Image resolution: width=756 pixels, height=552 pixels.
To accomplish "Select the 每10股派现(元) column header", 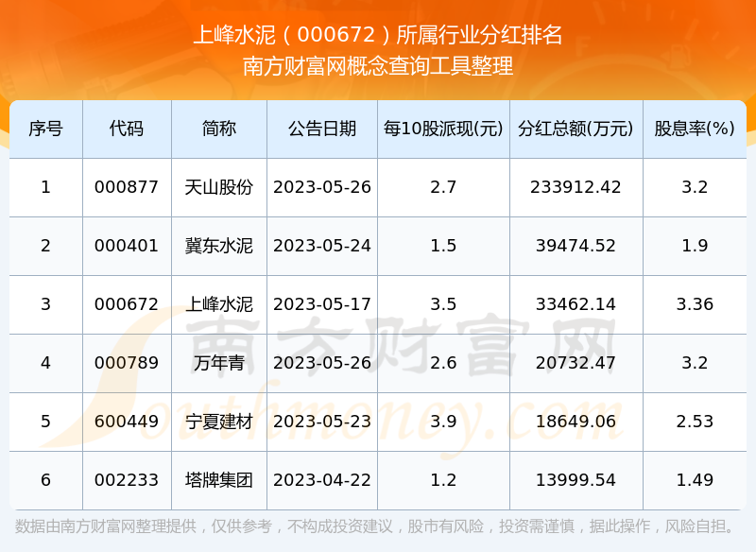I will coord(443,129).
